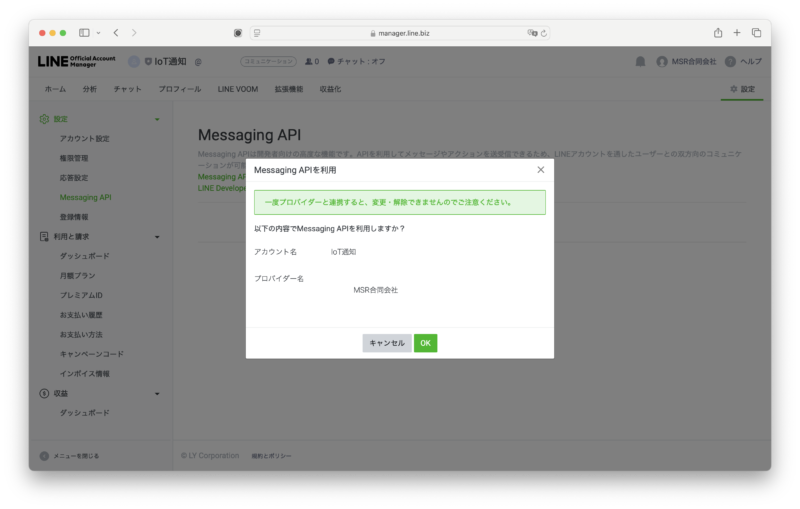Click the LINE Developers link behind dialog
This screenshot has width=800, height=509.
click(222, 188)
